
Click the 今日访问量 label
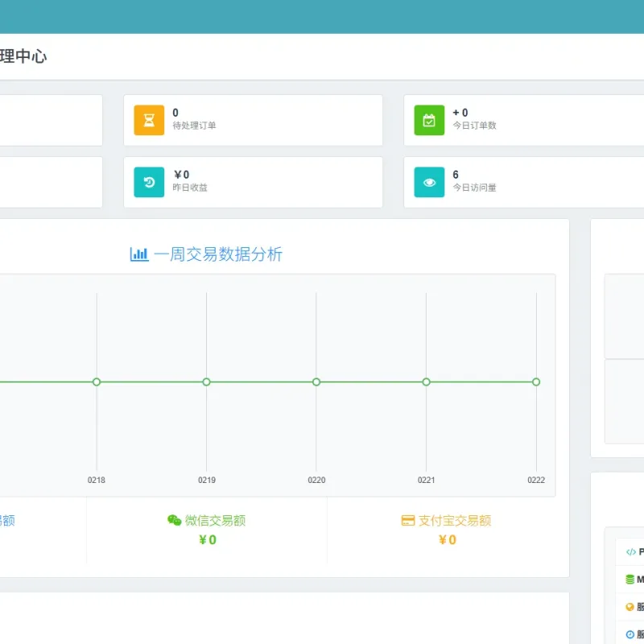click(474, 188)
